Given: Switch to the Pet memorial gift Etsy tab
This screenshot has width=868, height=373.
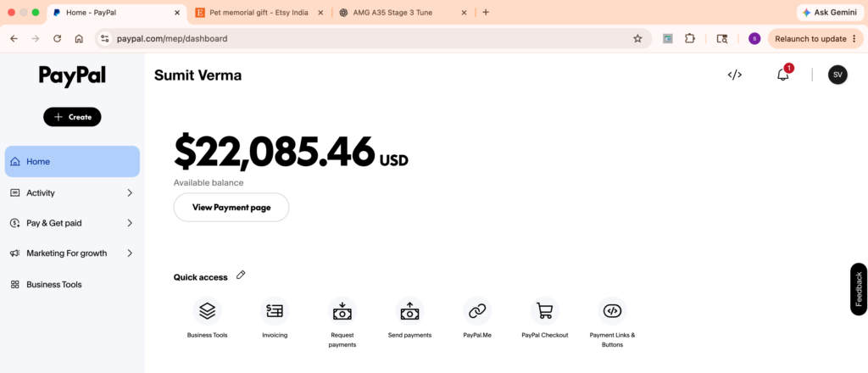Looking at the screenshot, I should (x=259, y=12).
